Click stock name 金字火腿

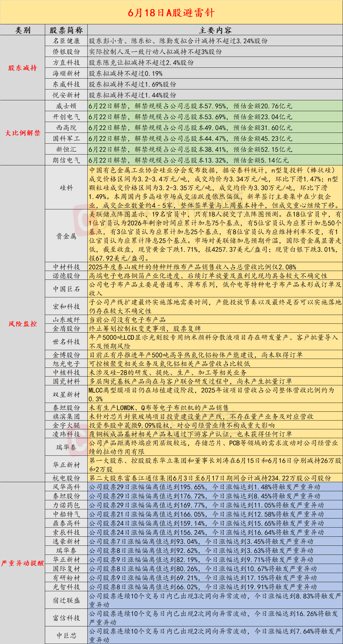[66, 425]
